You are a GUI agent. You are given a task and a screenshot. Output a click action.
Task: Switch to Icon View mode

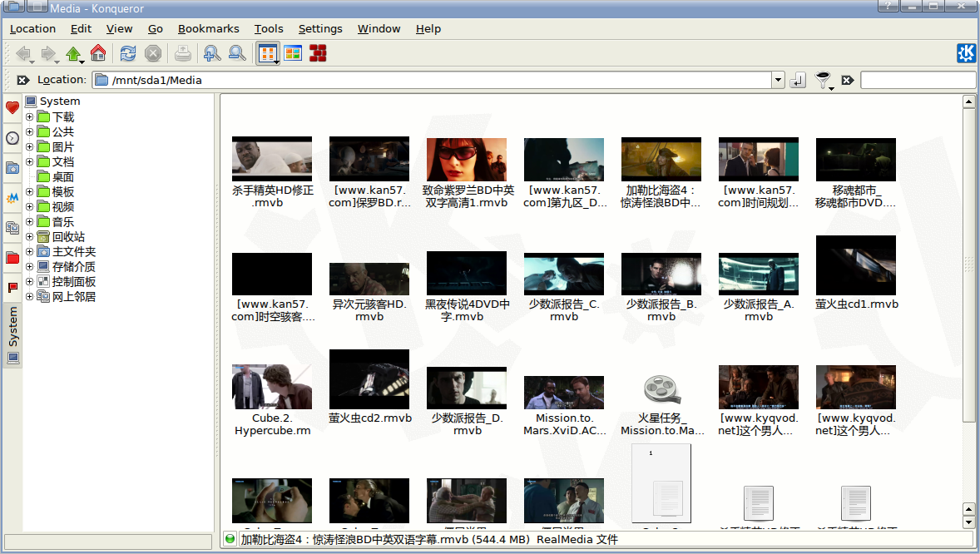click(268, 54)
